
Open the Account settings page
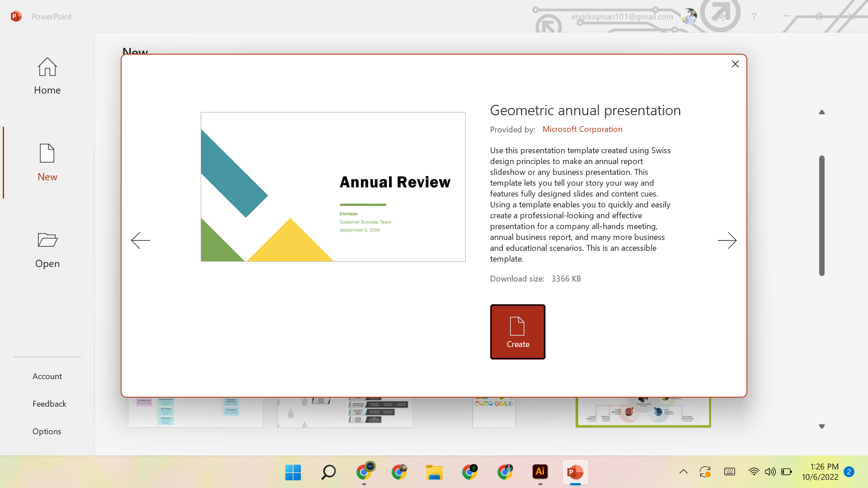[47, 376]
